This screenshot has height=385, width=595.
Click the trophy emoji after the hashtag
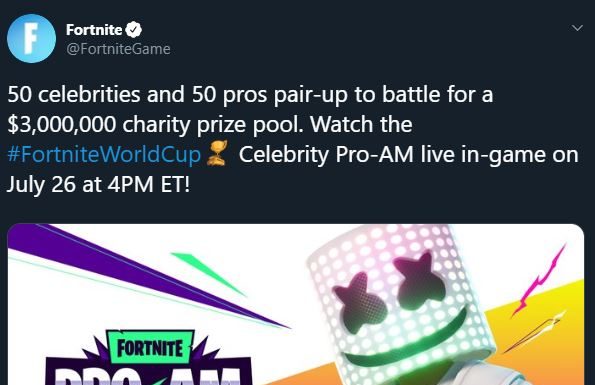(217, 153)
